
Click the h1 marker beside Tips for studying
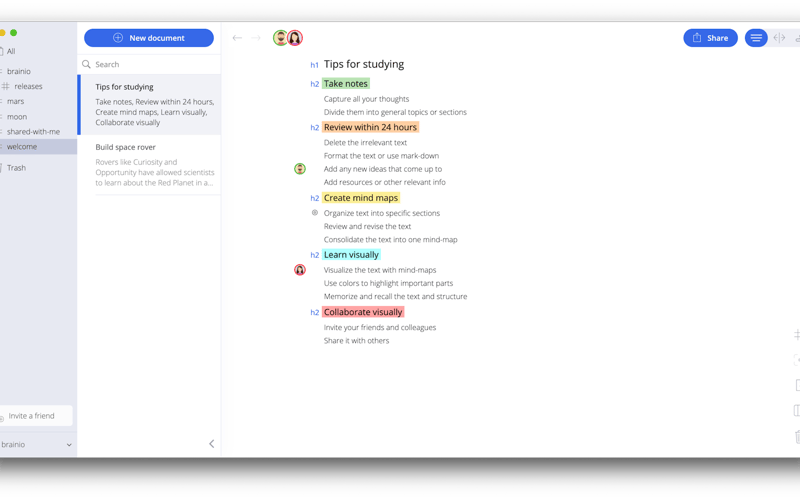click(x=314, y=65)
